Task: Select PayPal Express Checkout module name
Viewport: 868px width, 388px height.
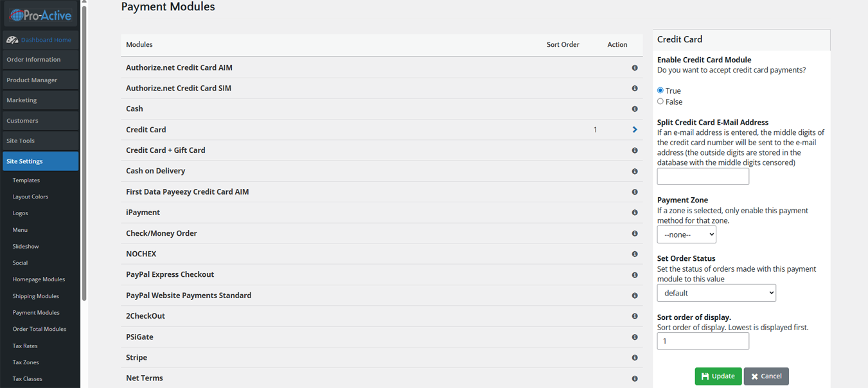Action: (x=170, y=275)
